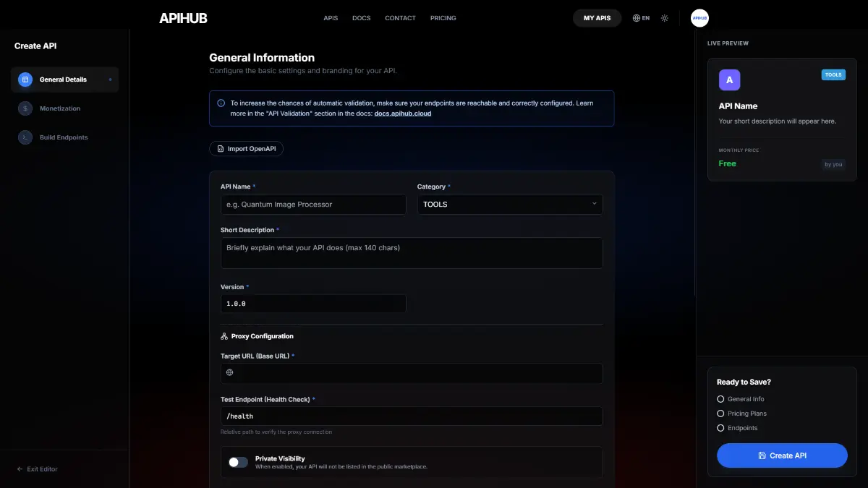
Task: Select the Build Endpoints step icon
Action: [25, 137]
